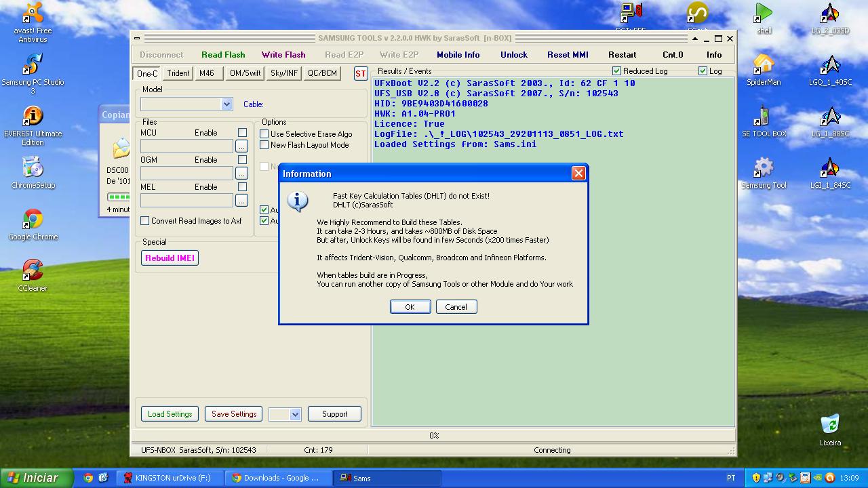The width and height of the screenshot is (868, 488).
Task: Close the Information dialog with the red X
Action: point(578,174)
